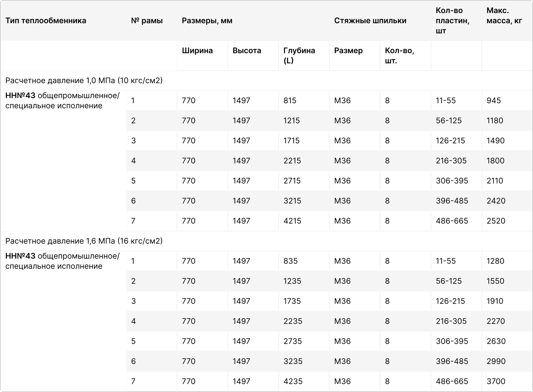Click the depth cell showing 2215

(292, 161)
